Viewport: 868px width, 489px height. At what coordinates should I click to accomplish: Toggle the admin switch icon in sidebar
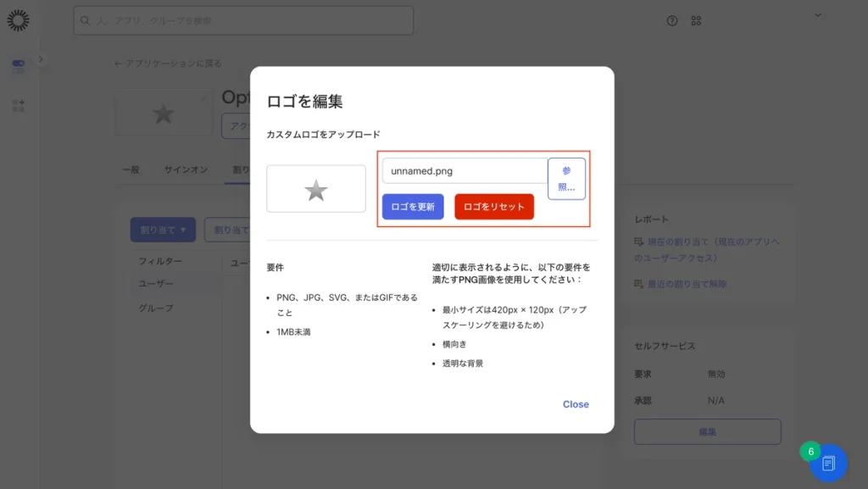click(x=18, y=64)
